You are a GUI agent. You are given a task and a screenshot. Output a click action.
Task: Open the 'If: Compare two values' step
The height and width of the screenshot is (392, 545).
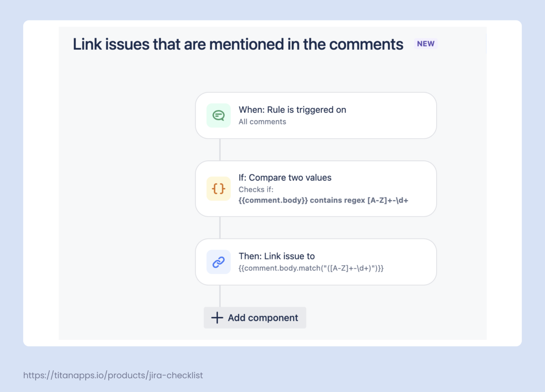tap(285, 178)
